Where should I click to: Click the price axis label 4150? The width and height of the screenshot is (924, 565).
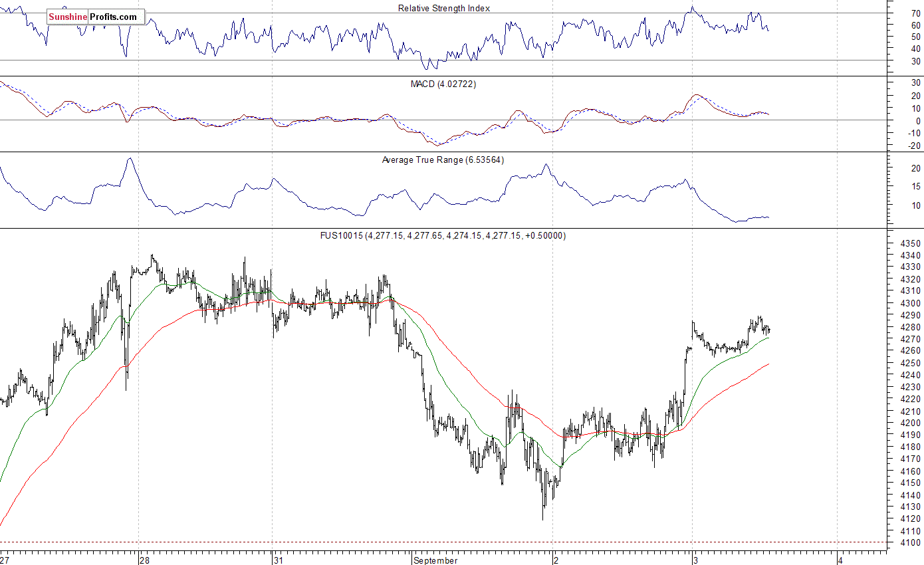[x=910, y=483]
